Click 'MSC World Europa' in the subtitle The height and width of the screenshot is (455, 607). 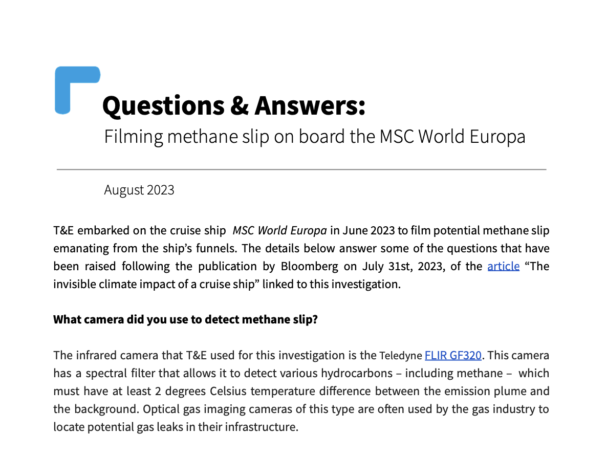(x=452, y=137)
